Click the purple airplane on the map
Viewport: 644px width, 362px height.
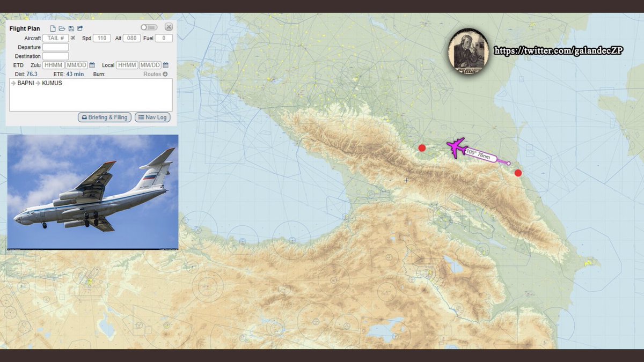(x=457, y=147)
